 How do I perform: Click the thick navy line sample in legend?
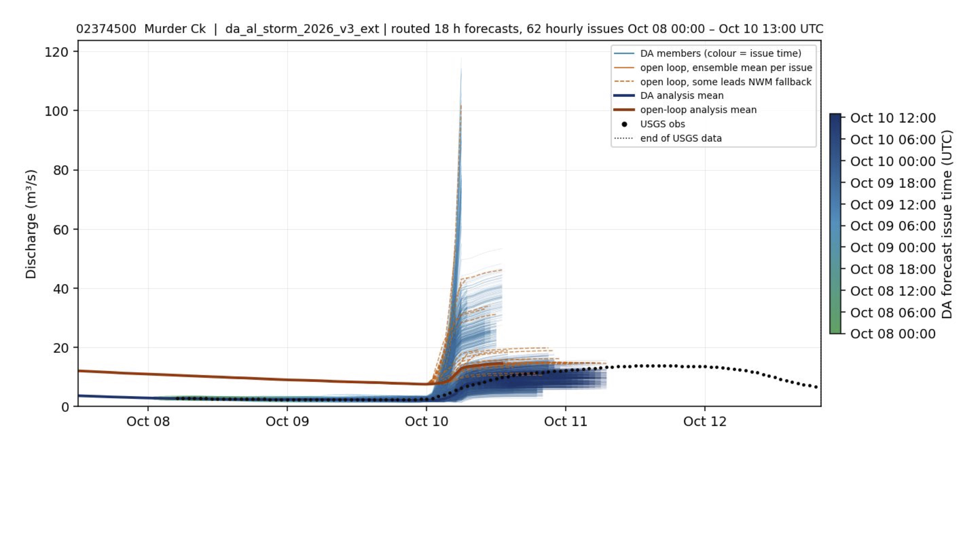tap(624, 96)
